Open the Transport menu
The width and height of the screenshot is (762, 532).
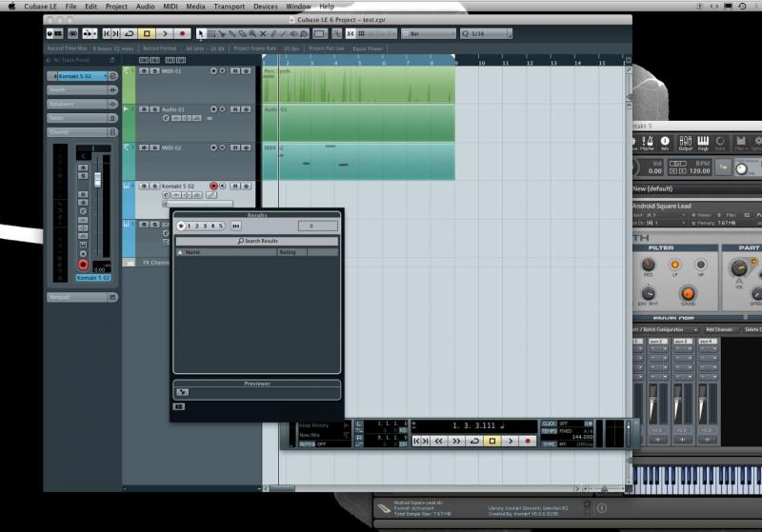coord(230,7)
